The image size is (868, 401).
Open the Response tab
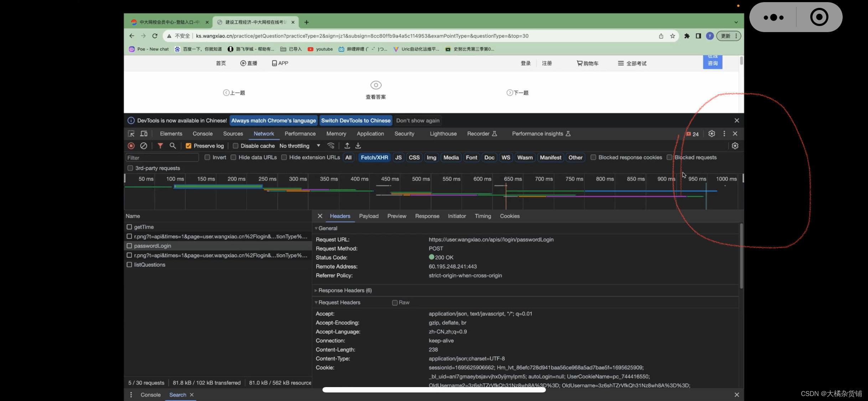click(427, 216)
